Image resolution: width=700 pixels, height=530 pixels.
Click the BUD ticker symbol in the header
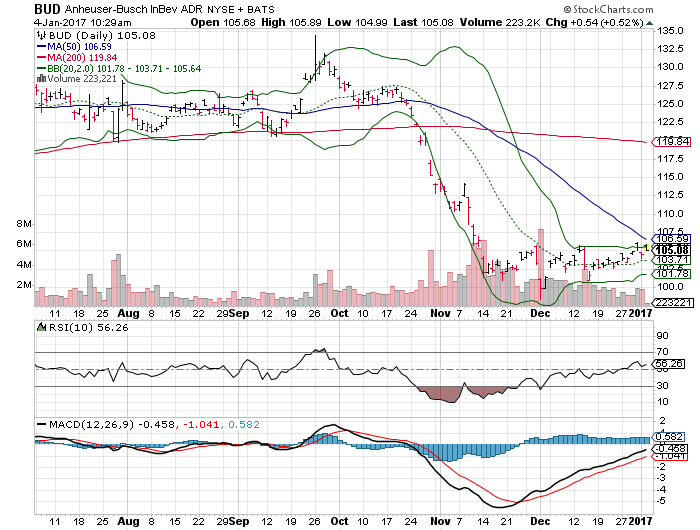click(48, 9)
